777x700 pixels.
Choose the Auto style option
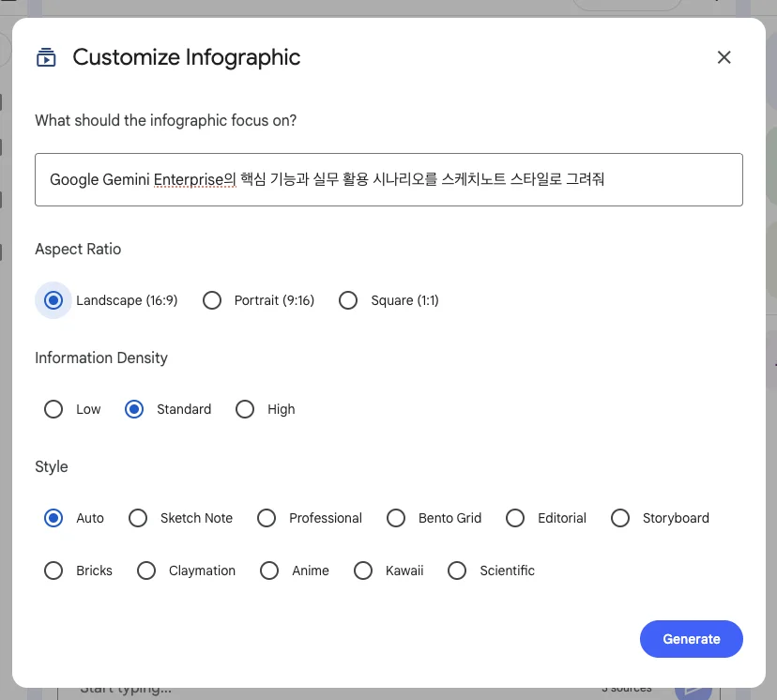coord(53,518)
